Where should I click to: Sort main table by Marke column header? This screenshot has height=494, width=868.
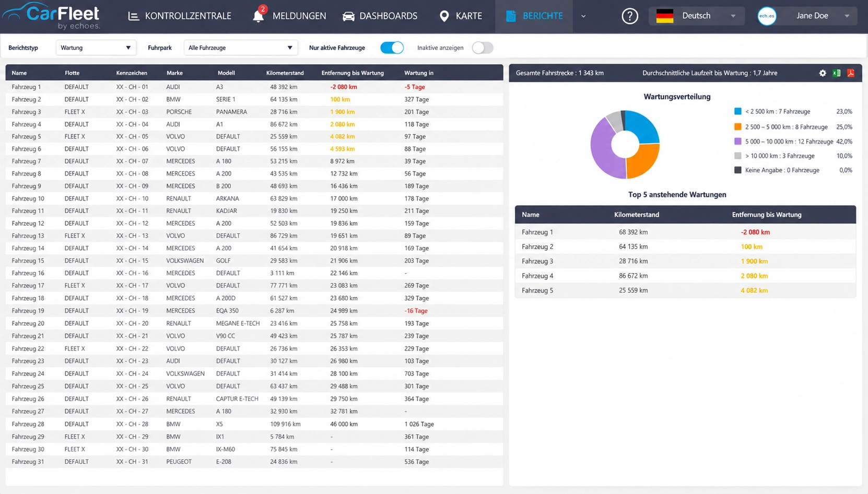174,73
